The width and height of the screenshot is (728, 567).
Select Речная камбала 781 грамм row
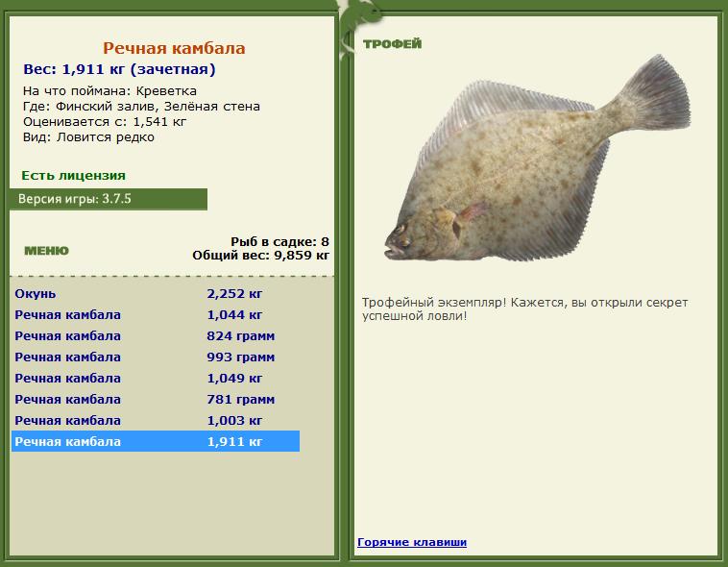(156, 399)
